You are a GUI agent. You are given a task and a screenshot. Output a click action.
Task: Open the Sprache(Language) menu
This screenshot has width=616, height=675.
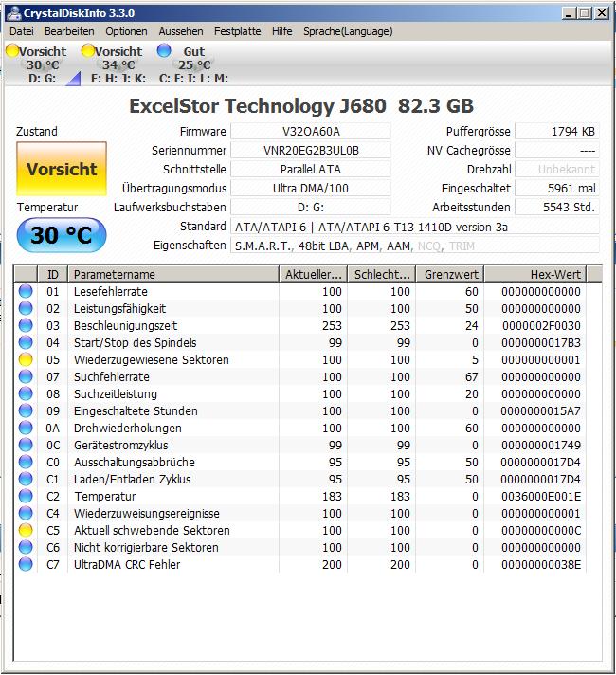point(348,31)
